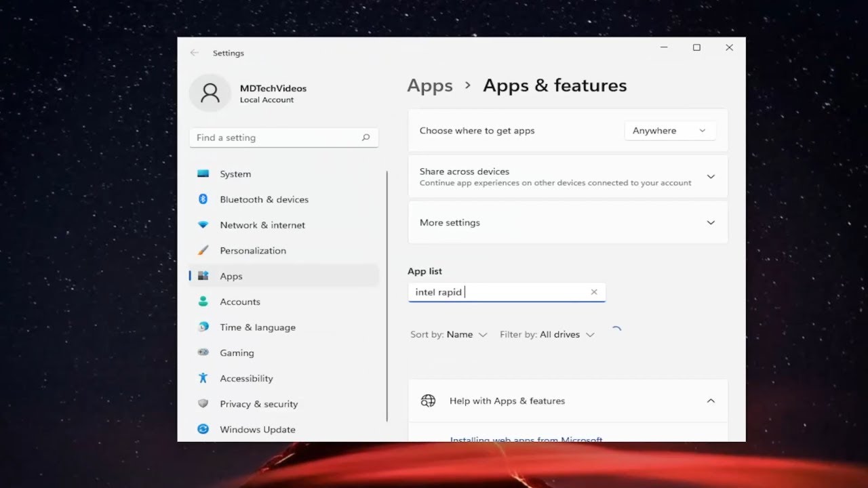Click the globe icon beside Help with Apps
Image resolution: width=868 pixels, height=488 pixels.
[x=428, y=401]
